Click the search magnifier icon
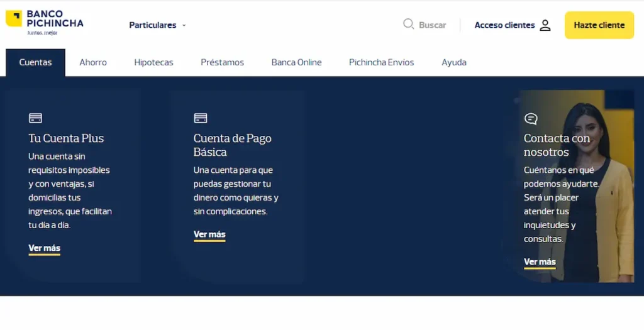This screenshot has width=644, height=330. point(408,24)
